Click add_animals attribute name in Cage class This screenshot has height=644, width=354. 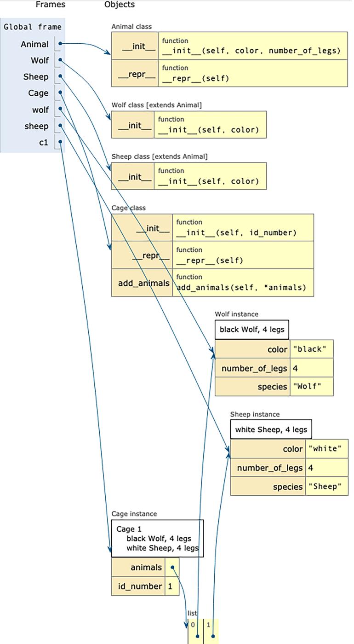143,283
